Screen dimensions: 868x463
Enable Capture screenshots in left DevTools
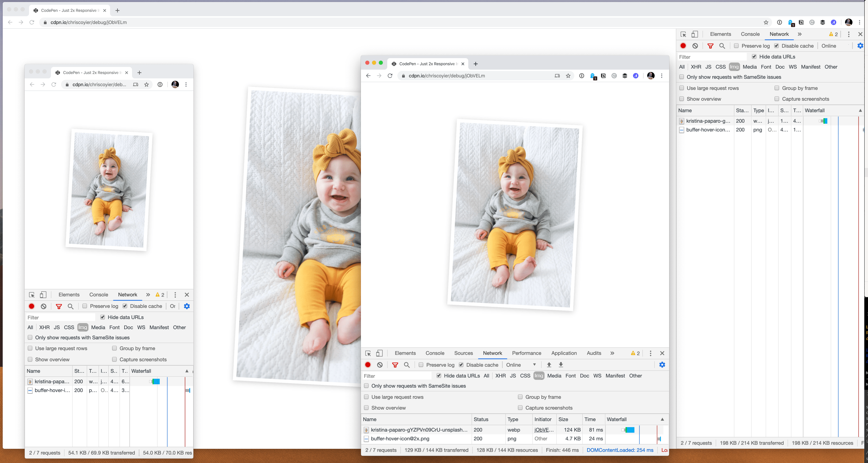click(114, 359)
